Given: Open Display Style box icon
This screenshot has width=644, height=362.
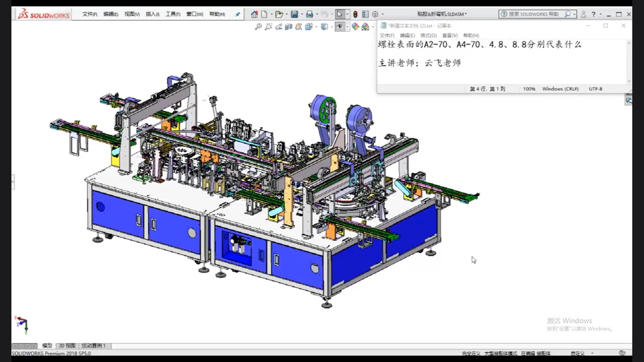Looking at the screenshot, I should click(324, 27).
